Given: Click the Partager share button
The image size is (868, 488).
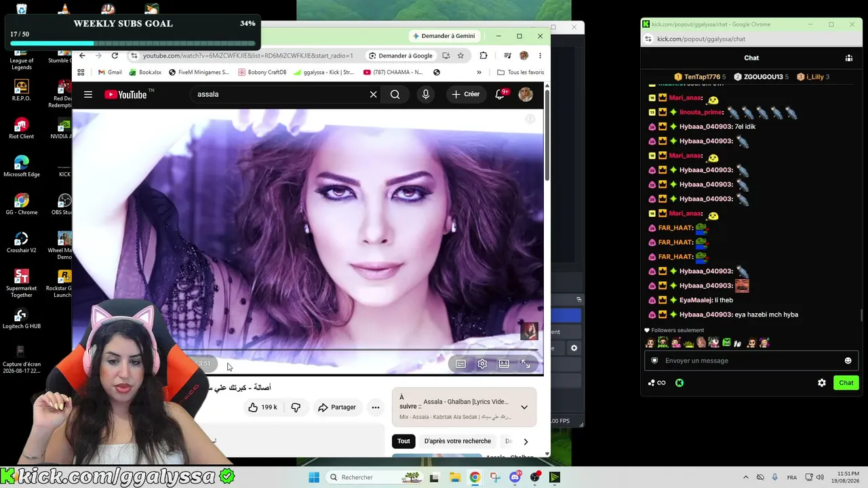Looking at the screenshot, I should point(337,407).
